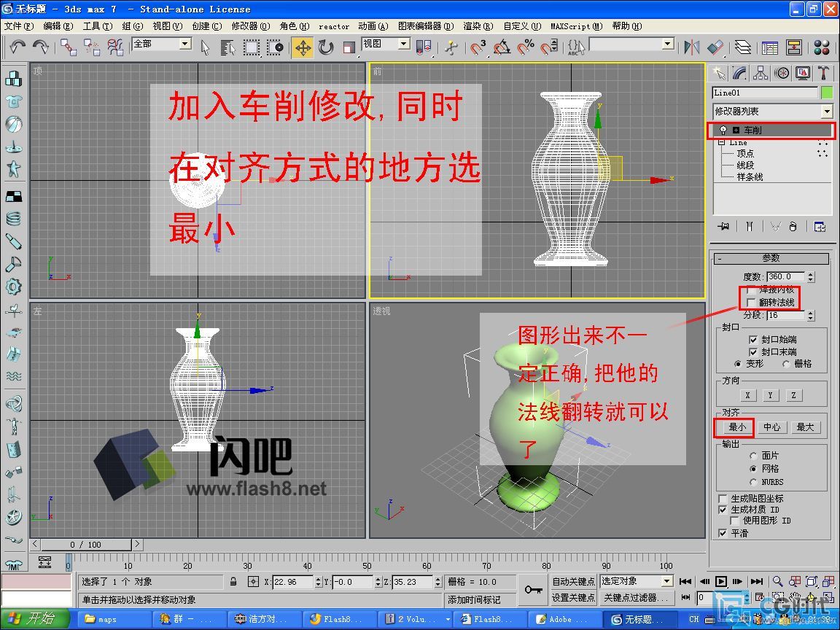Uncheck the 封口始端 (Cap Start) checkbox

pyautogui.click(x=754, y=340)
